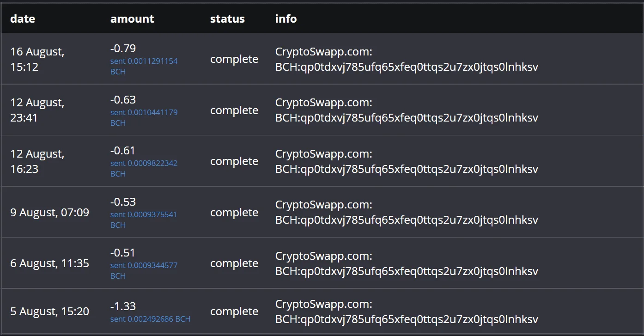Open the "sent 0.002492686 BCH" link

pos(150,319)
